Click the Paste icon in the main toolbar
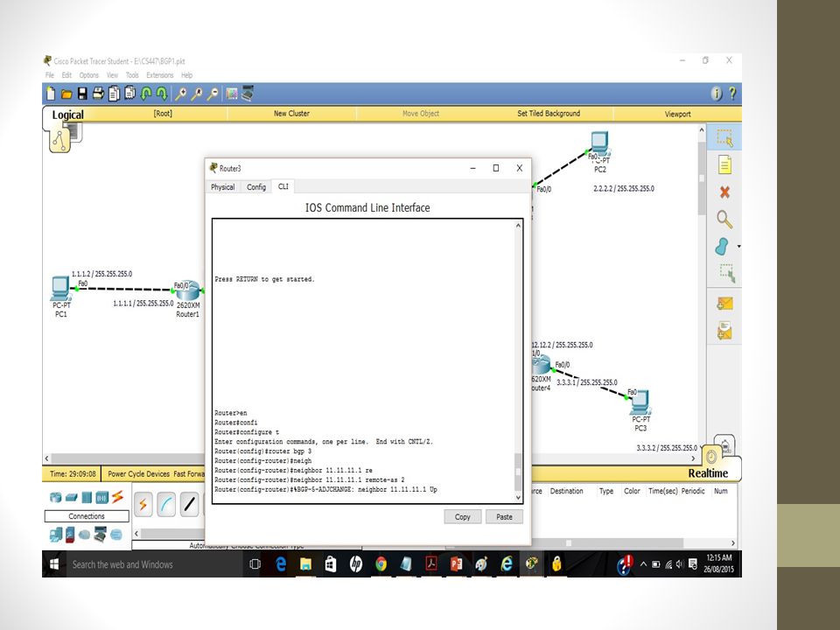This screenshot has width=840, height=630. 130,94
